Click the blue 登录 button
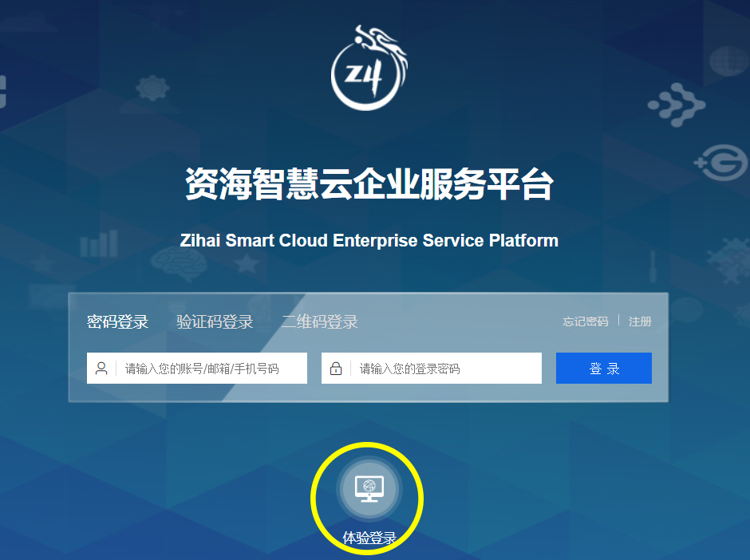 604,369
